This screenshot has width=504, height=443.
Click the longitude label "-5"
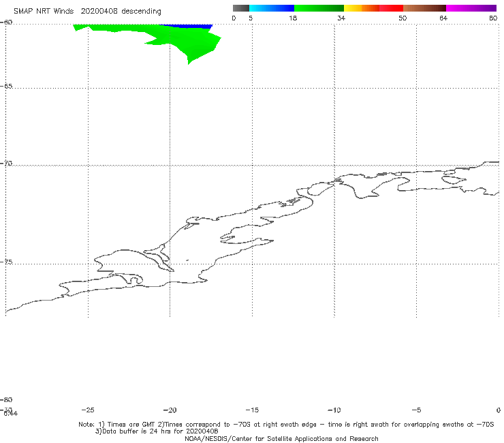click(x=416, y=410)
